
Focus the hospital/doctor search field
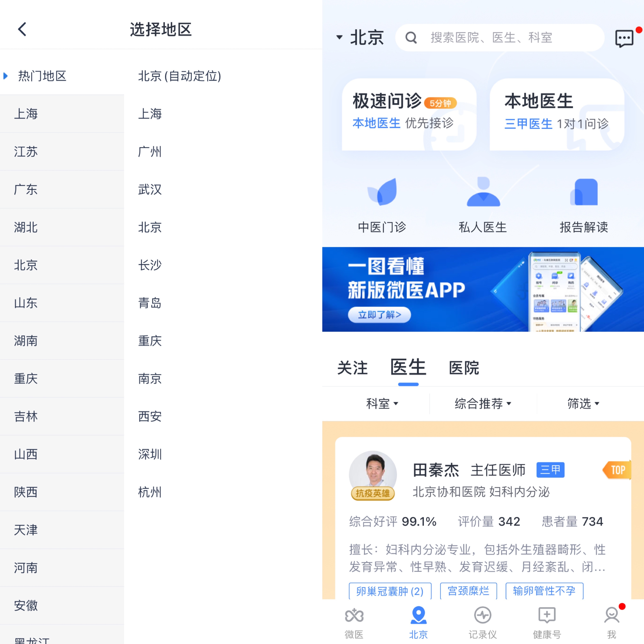[500, 37]
